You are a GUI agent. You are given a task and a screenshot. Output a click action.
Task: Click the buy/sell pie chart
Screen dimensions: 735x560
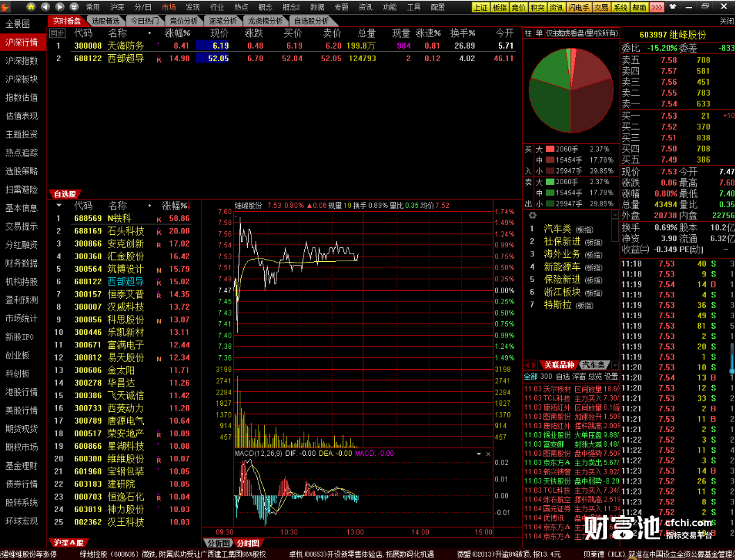(572, 90)
